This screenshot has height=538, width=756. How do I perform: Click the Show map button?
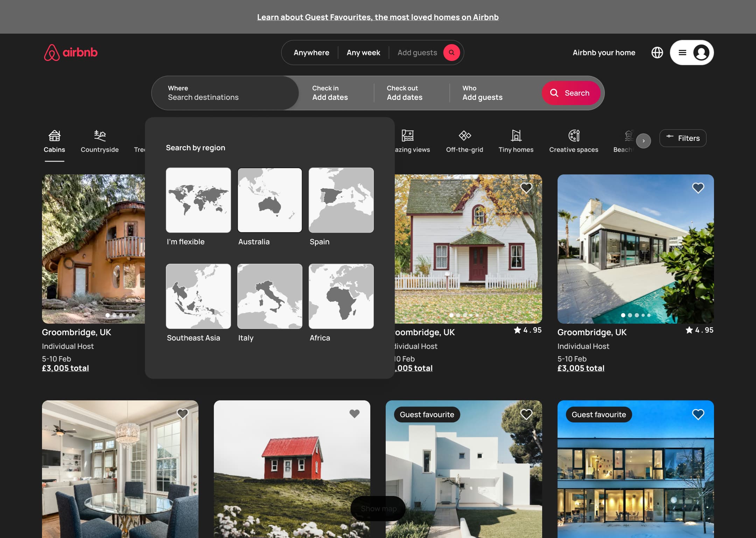[x=378, y=508]
